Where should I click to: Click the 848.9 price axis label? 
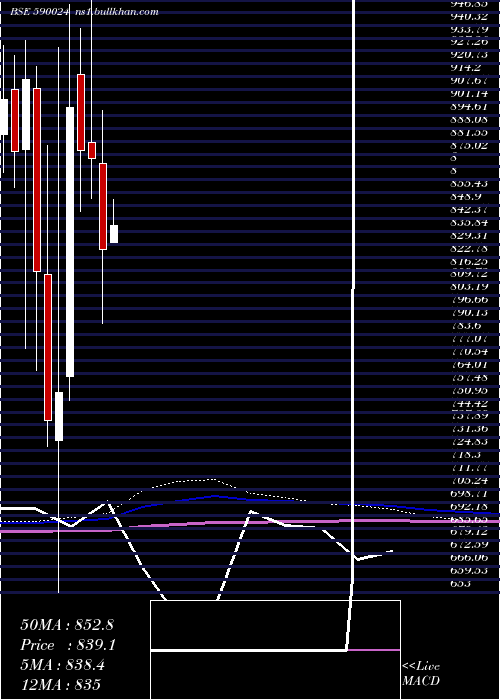pos(466,197)
